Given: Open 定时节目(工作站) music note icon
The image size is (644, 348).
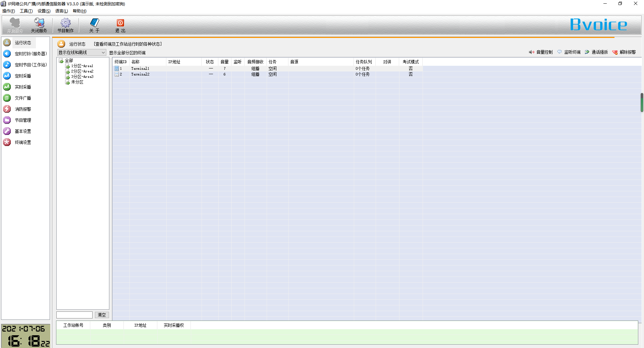Looking at the screenshot, I should pos(7,65).
